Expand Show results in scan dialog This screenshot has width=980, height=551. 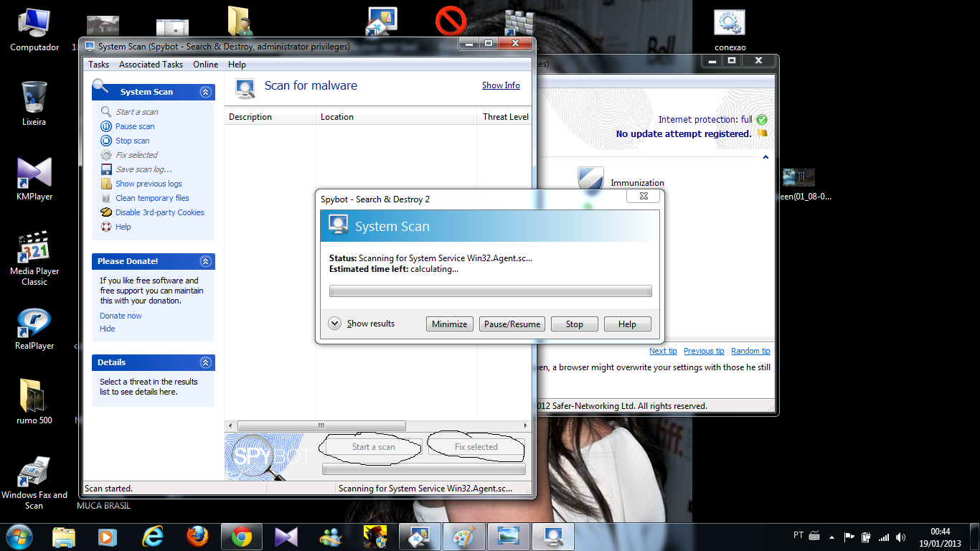click(x=334, y=324)
